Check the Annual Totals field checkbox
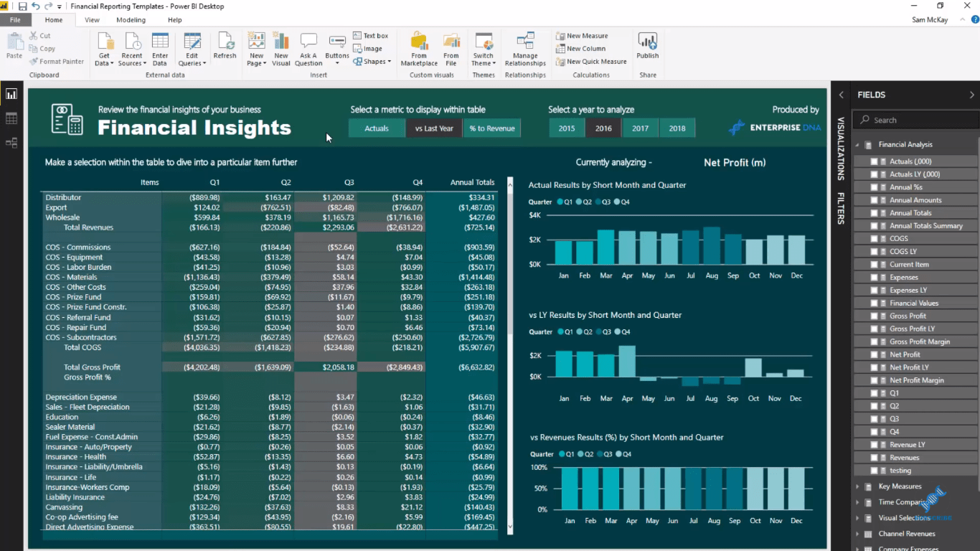 pos(874,213)
